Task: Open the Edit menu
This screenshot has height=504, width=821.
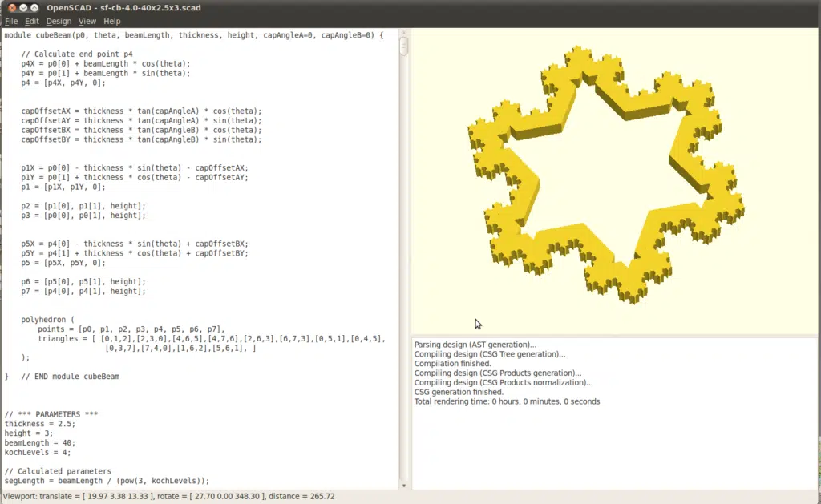Action: tap(31, 21)
